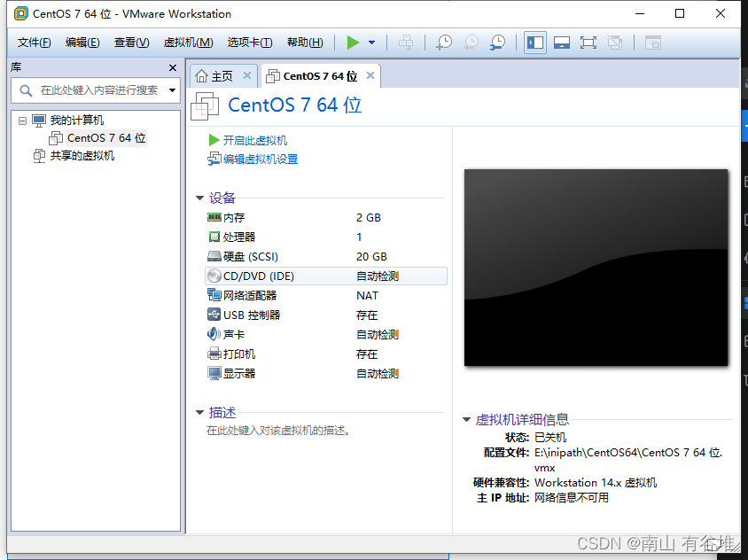
Task: Click the black VM screen preview thumbnail
Action: 596,268
